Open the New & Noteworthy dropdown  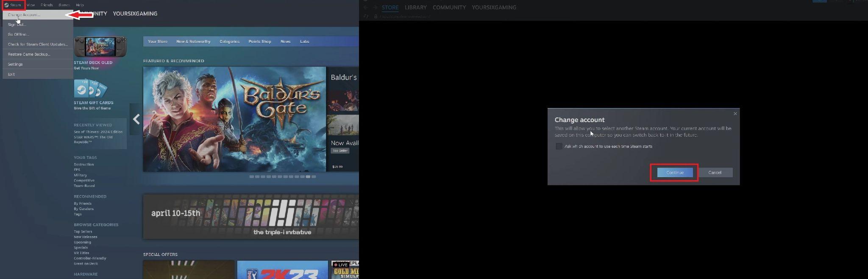click(193, 42)
